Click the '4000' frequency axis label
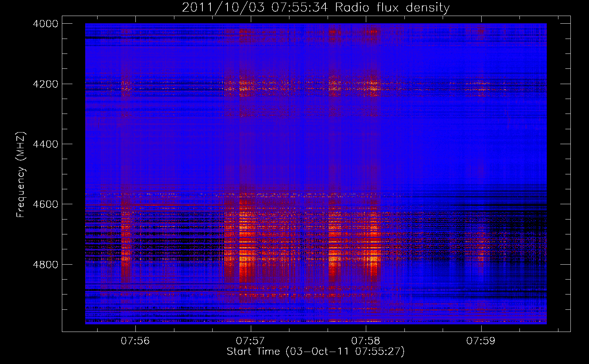The height and width of the screenshot is (364, 589). [x=46, y=24]
